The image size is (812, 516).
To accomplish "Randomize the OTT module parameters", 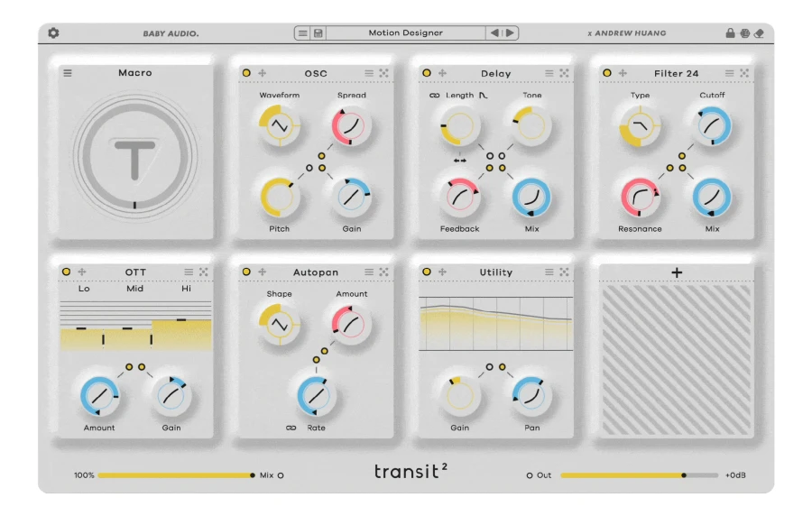I will (x=204, y=272).
